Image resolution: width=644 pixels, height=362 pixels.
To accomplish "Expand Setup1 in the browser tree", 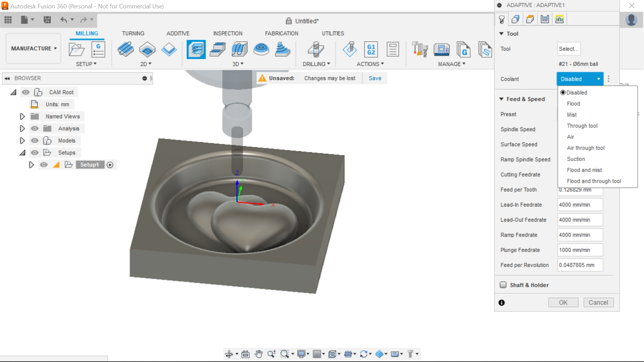I will pyautogui.click(x=32, y=165).
